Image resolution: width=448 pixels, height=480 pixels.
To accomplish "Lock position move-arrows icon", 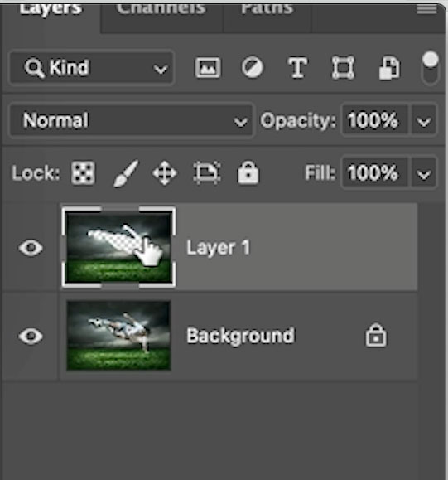I will click(165, 173).
